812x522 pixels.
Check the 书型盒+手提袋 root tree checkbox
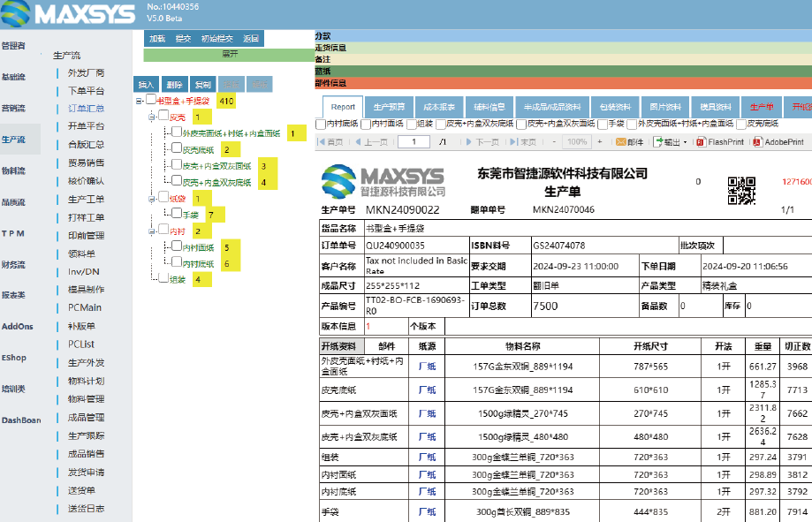pyautogui.click(x=151, y=99)
